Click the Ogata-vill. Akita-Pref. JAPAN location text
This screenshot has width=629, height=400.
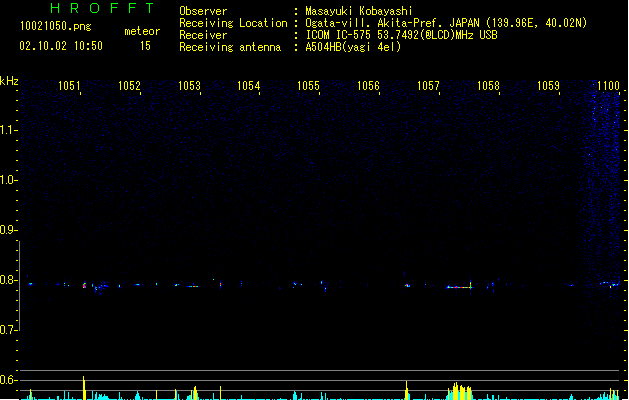point(446,23)
